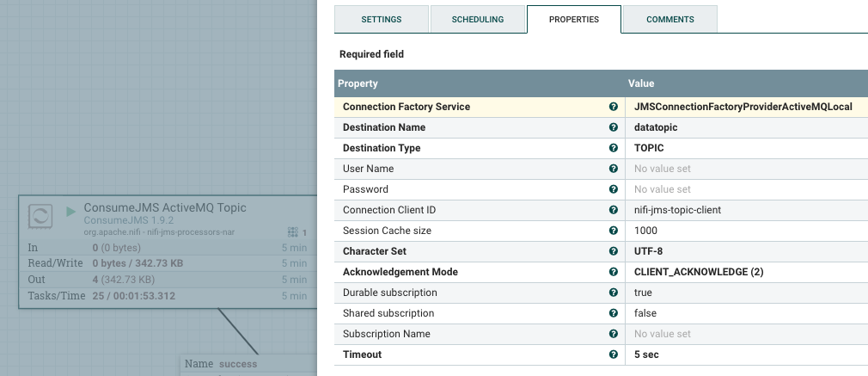868x376 pixels.
Task: Click the processor In 0 (0 bytes) row
Action: (x=168, y=247)
